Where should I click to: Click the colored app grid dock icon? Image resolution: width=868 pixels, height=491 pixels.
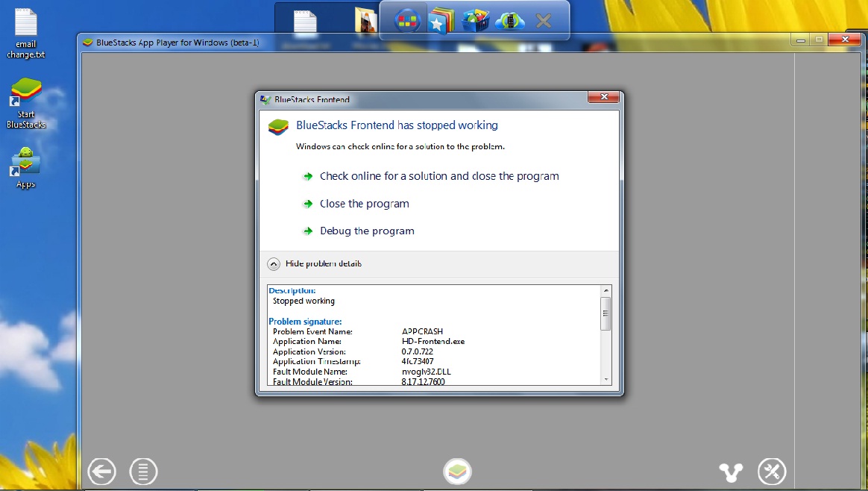[406, 22]
